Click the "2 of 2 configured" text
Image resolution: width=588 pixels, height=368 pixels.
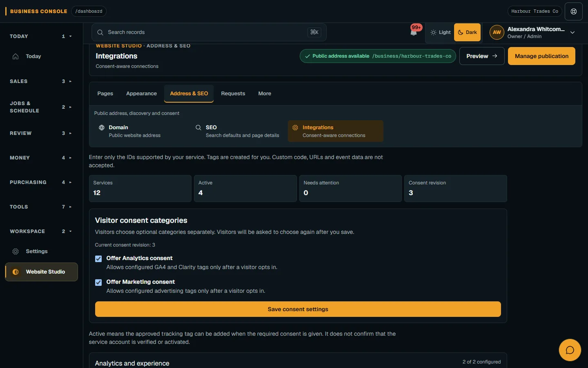(x=482, y=362)
